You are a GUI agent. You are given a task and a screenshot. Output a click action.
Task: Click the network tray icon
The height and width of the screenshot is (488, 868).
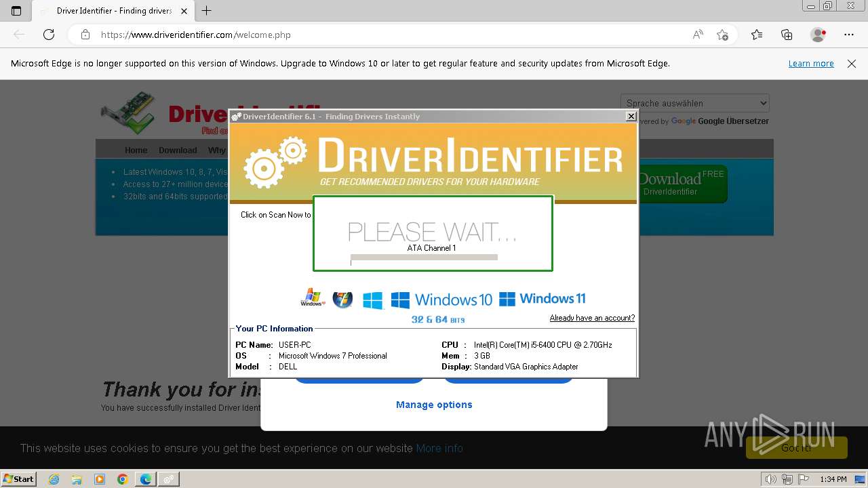[x=787, y=479]
